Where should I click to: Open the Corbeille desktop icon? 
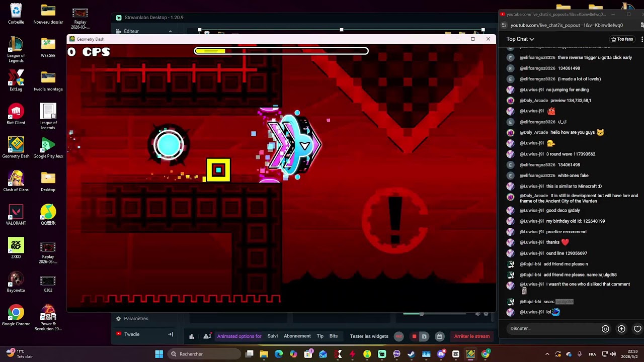click(x=16, y=14)
